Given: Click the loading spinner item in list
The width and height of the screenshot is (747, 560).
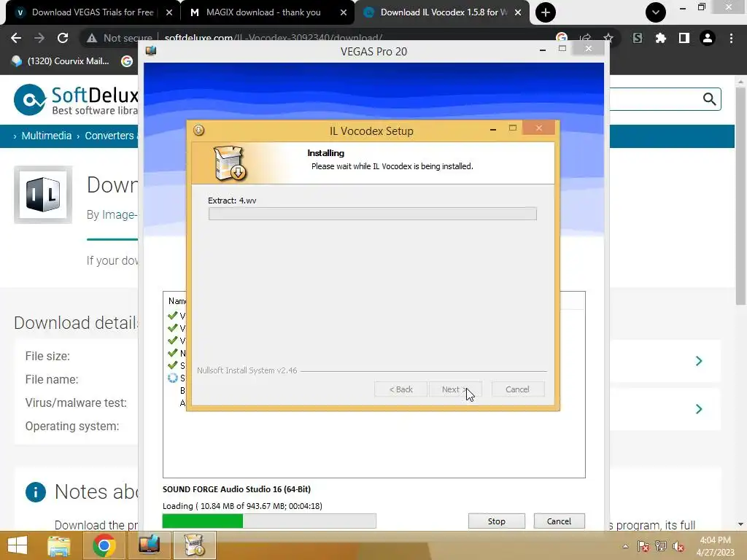Looking at the screenshot, I should 172,378.
